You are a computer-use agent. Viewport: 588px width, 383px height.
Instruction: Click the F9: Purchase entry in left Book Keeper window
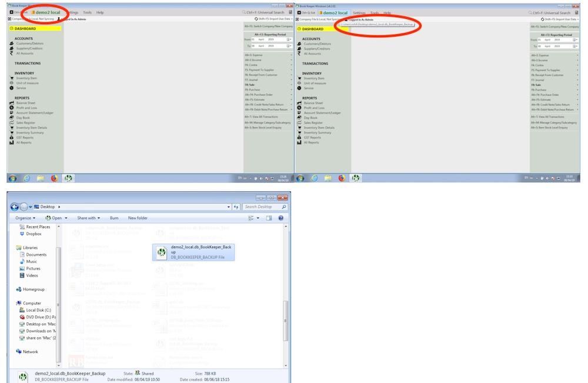pos(253,89)
